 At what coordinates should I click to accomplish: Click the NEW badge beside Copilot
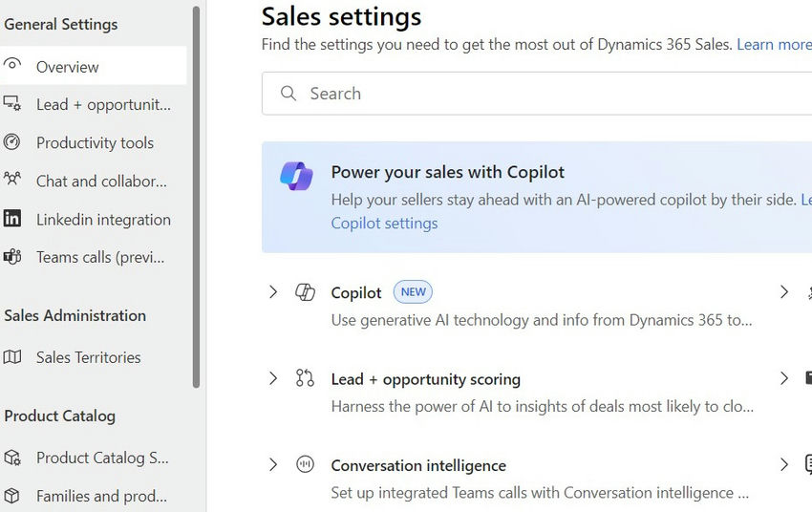point(413,292)
